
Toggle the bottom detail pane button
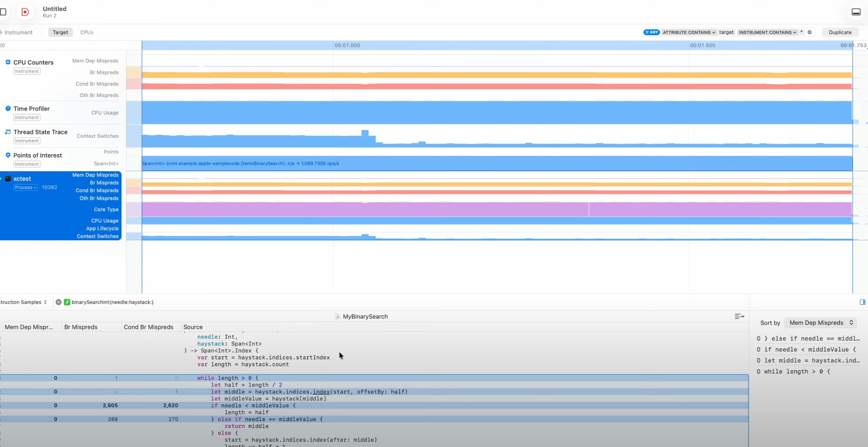tap(856, 12)
